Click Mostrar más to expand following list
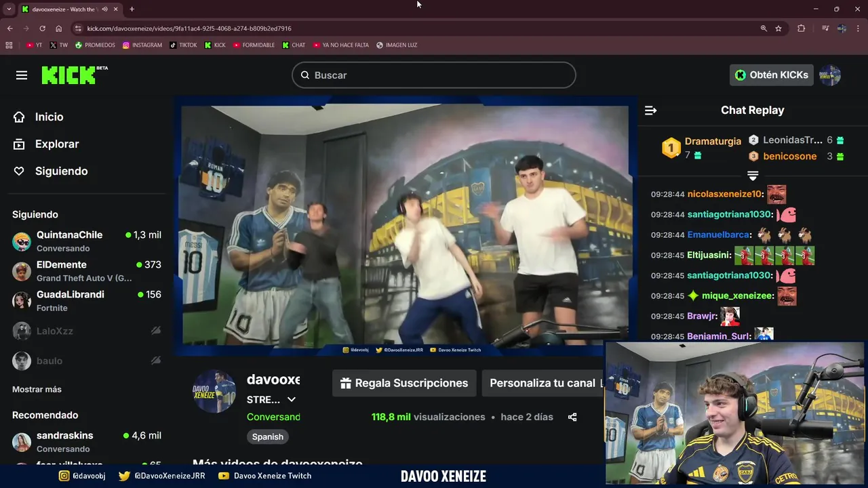This screenshot has width=868, height=488. click(x=37, y=389)
